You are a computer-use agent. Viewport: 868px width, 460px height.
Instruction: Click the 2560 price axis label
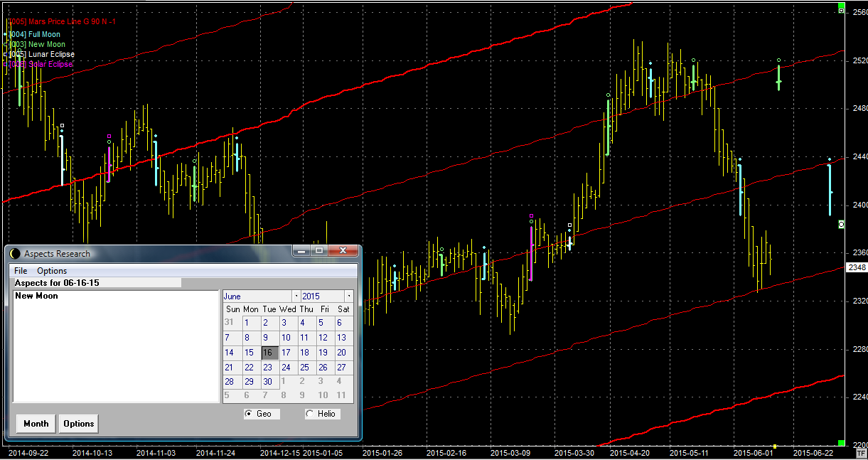click(x=859, y=14)
